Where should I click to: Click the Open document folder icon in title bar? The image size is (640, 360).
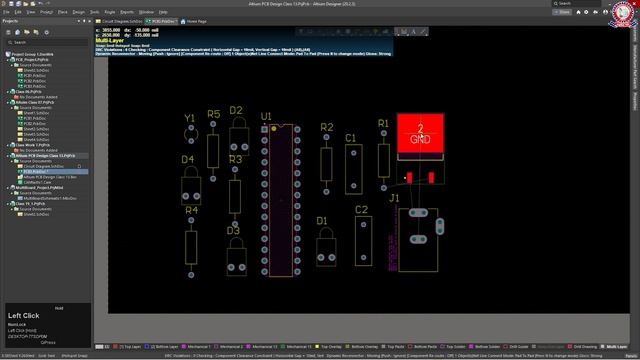(x=26, y=4)
